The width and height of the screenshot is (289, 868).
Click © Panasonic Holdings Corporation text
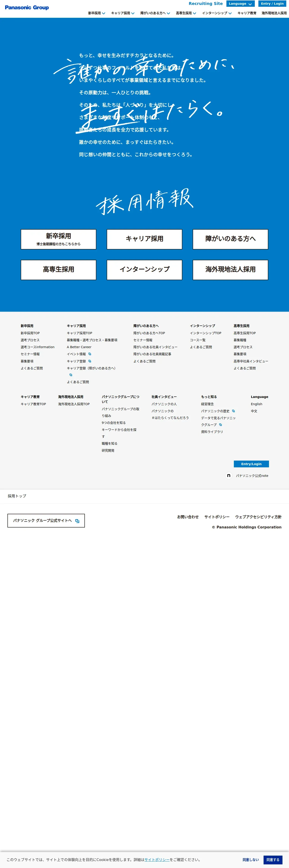pos(247,527)
